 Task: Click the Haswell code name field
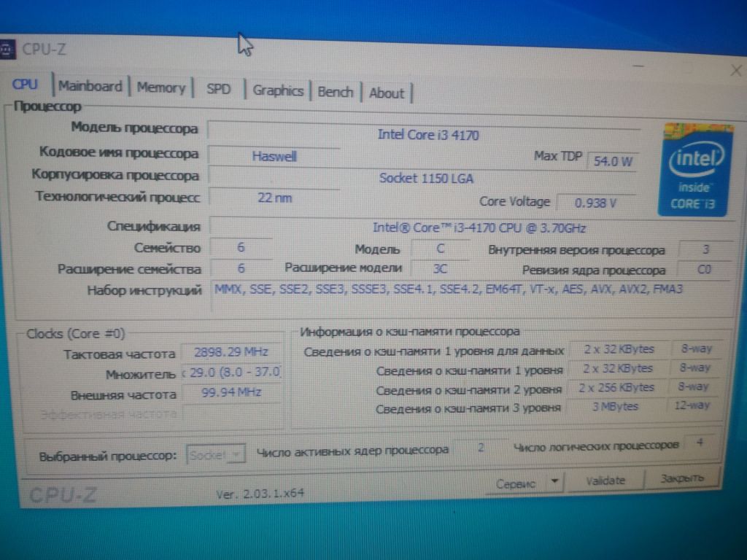[274, 156]
